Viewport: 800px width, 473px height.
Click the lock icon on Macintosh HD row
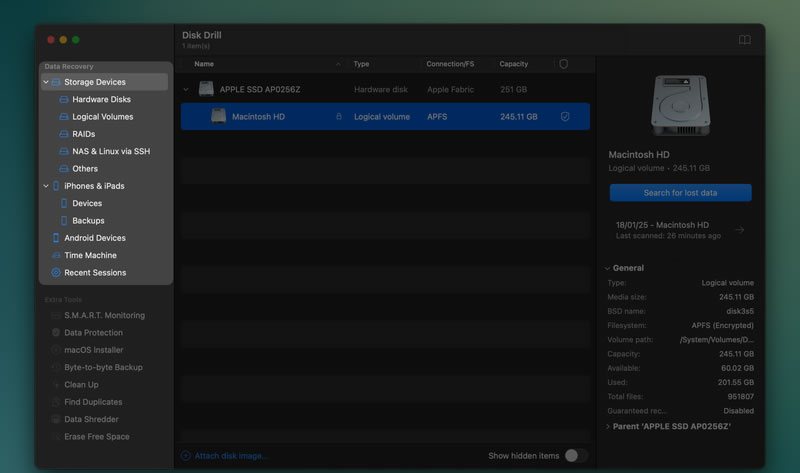tap(339, 117)
